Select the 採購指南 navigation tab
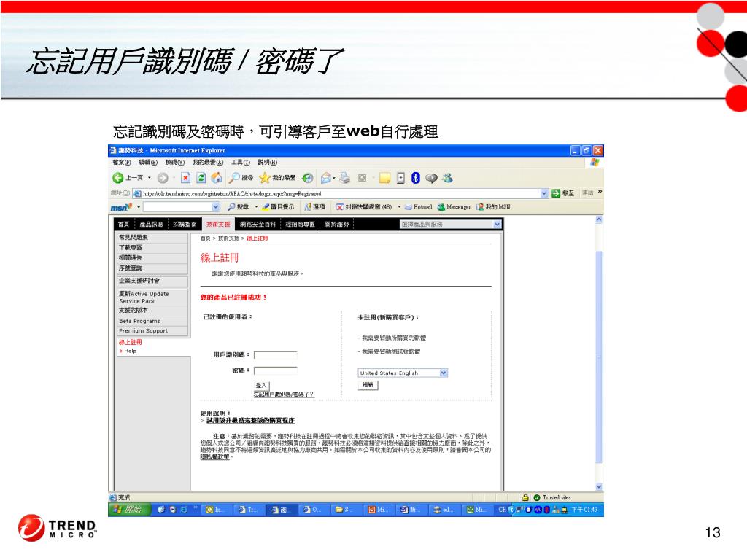Screen dimensions: 747x560 [x=185, y=225]
